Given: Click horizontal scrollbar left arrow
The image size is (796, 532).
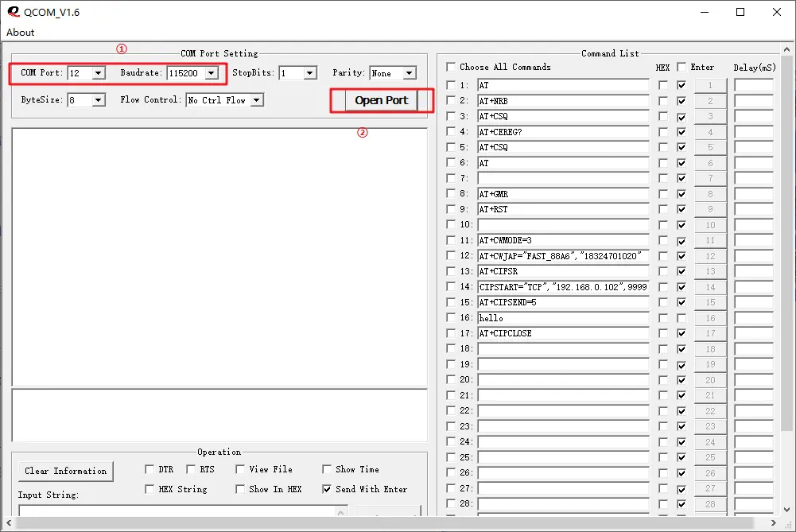Looking at the screenshot, I should click(x=9, y=522).
